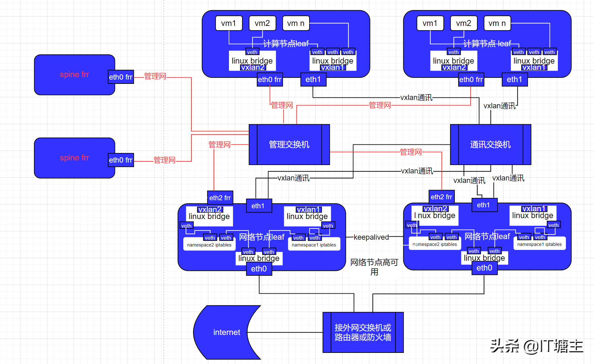Image resolution: width=594 pixels, height=364 pixels.
Task: Select namespace1 iptables in right network node
Action: [539, 244]
